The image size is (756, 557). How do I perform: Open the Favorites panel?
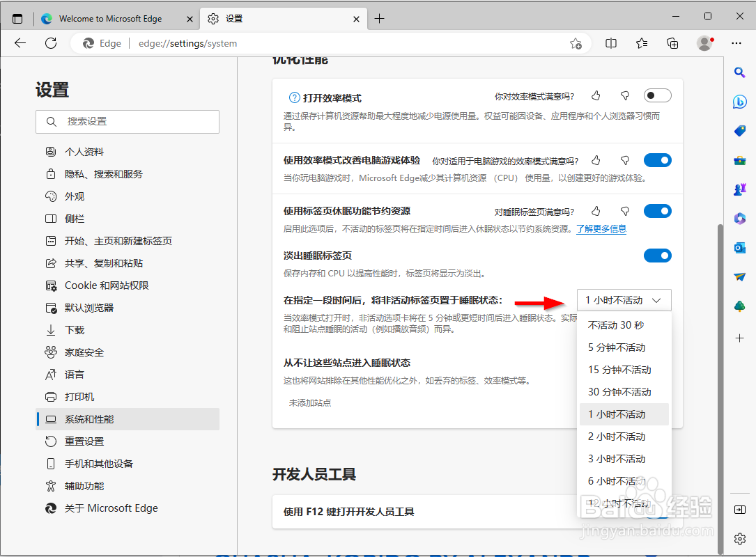pyautogui.click(x=642, y=43)
